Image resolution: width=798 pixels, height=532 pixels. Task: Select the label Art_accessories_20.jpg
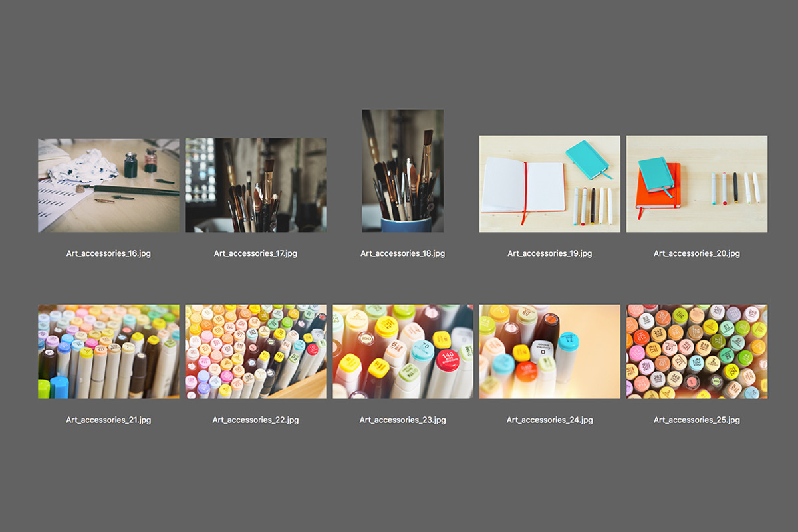[697, 253]
